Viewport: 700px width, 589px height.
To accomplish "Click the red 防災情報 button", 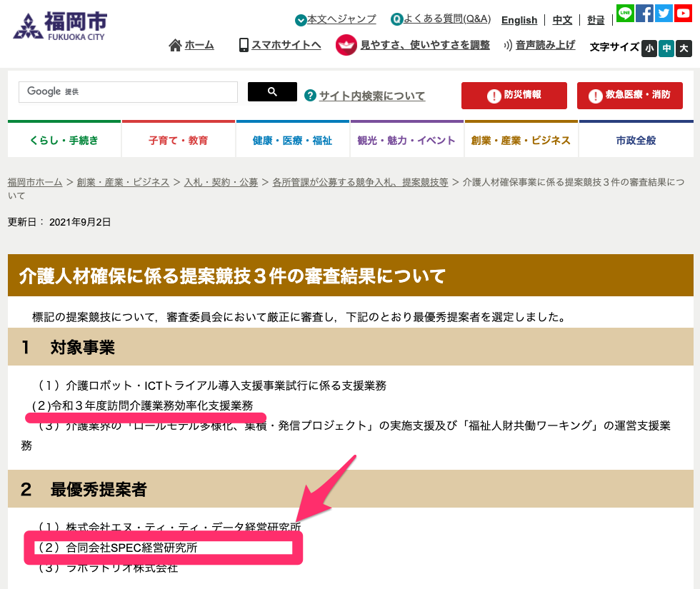I will click(x=514, y=95).
